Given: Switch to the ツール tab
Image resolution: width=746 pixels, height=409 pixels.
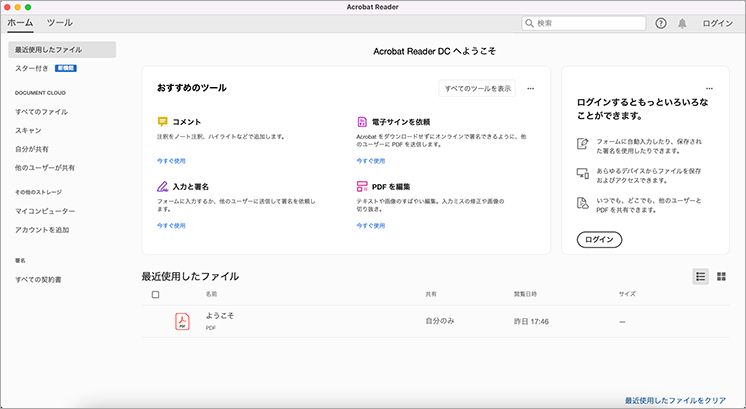Looking at the screenshot, I should tap(59, 22).
